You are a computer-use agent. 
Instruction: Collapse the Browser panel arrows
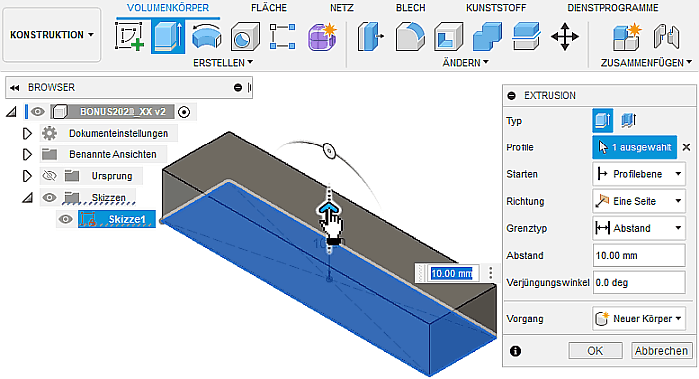tap(15, 87)
